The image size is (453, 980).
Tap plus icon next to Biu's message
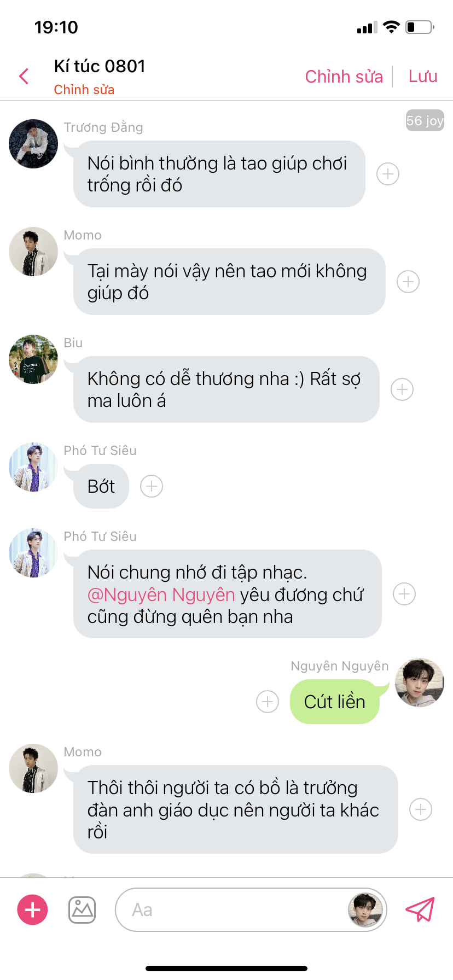tap(402, 389)
